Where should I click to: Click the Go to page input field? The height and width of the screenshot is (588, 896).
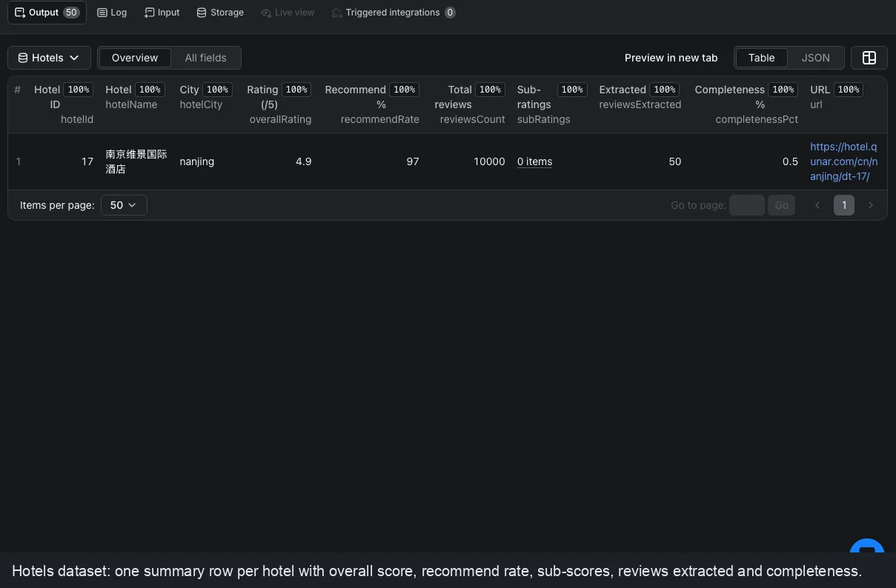(x=747, y=205)
